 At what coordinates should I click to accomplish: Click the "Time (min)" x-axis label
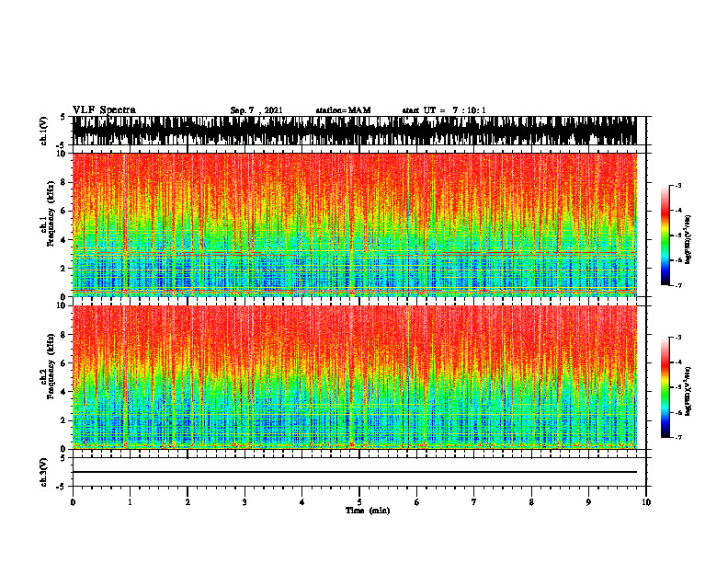coord(368,511)
